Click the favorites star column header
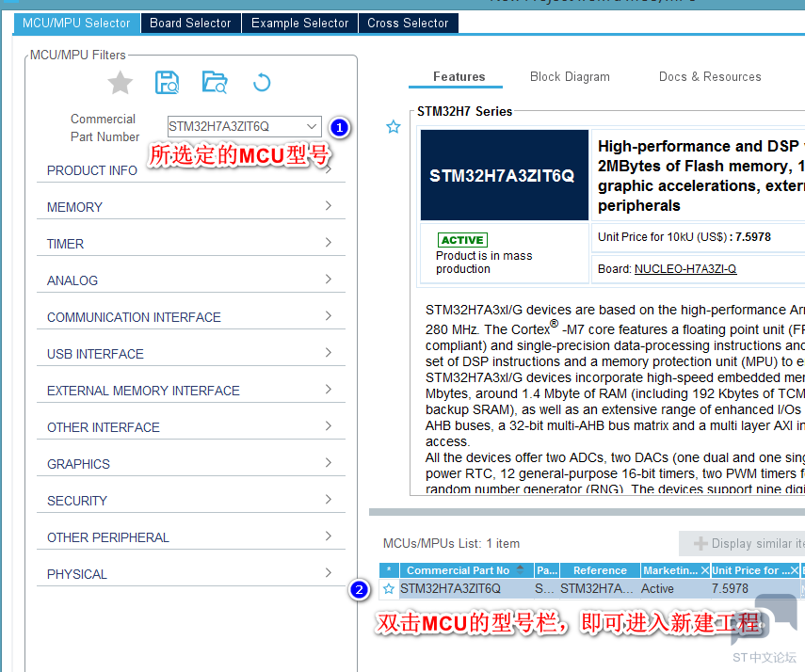This screenshot has width=805, height=672. coord(389,570)
